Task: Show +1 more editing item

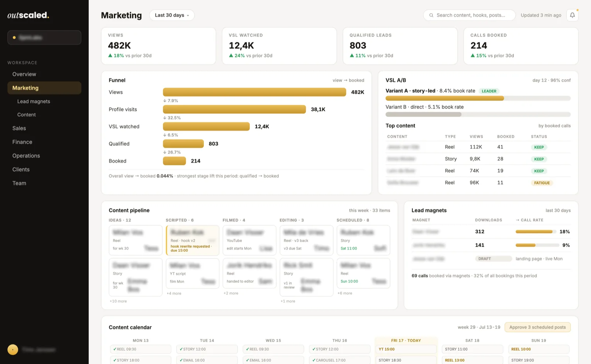Action: point(288,301)
